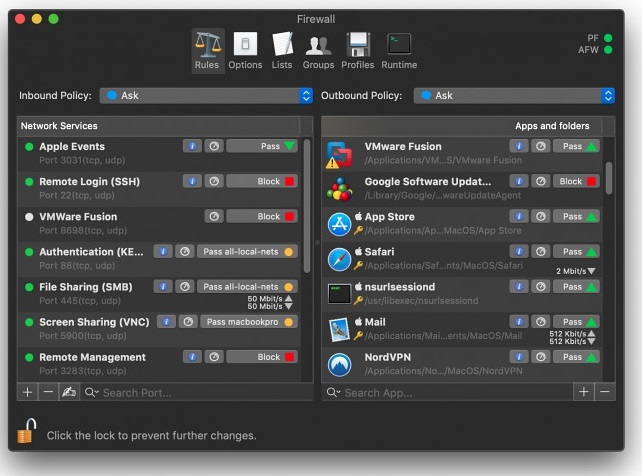Toggle the green status dot for Apple Events
642x476 pixels.
29,147
